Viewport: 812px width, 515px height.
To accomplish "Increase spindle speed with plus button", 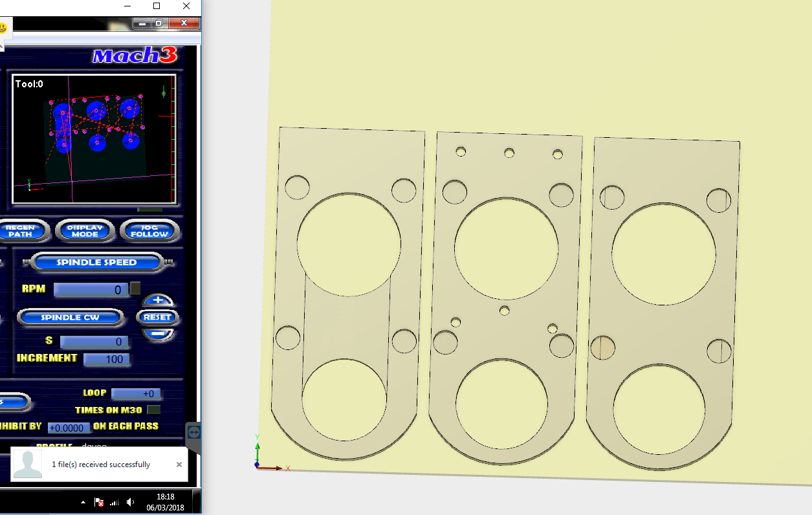I will [x=158, y=301].
